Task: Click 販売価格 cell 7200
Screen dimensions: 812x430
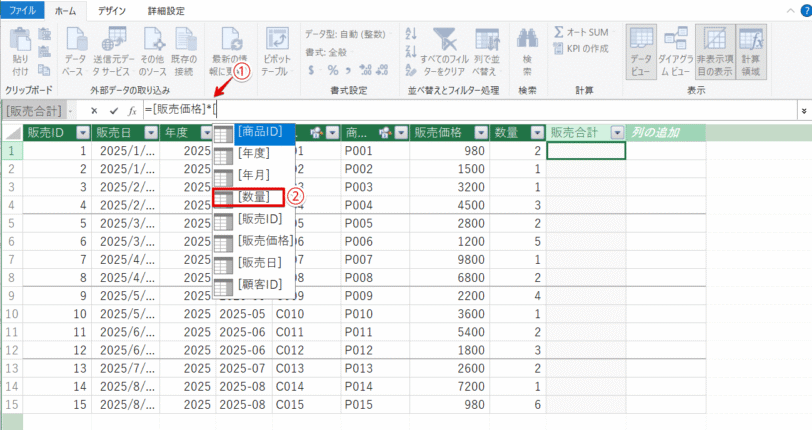Action: point(448,386)
